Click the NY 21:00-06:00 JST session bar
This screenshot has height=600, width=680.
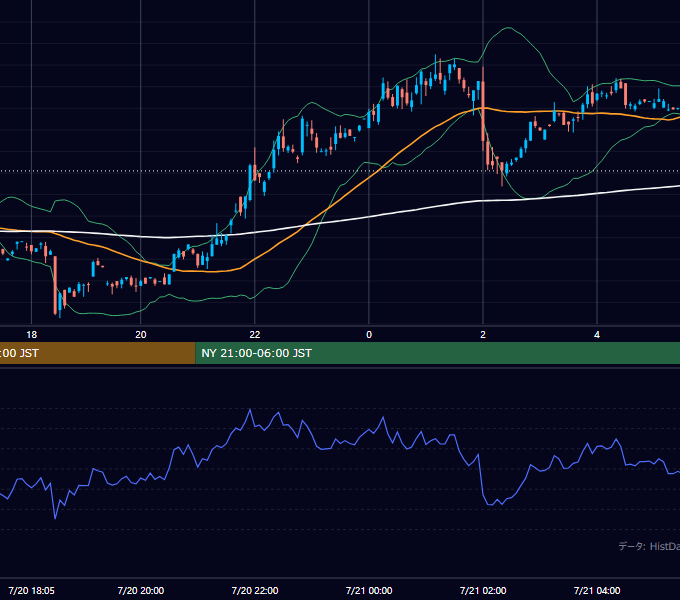pyautogui.click(x=438, y=353)
